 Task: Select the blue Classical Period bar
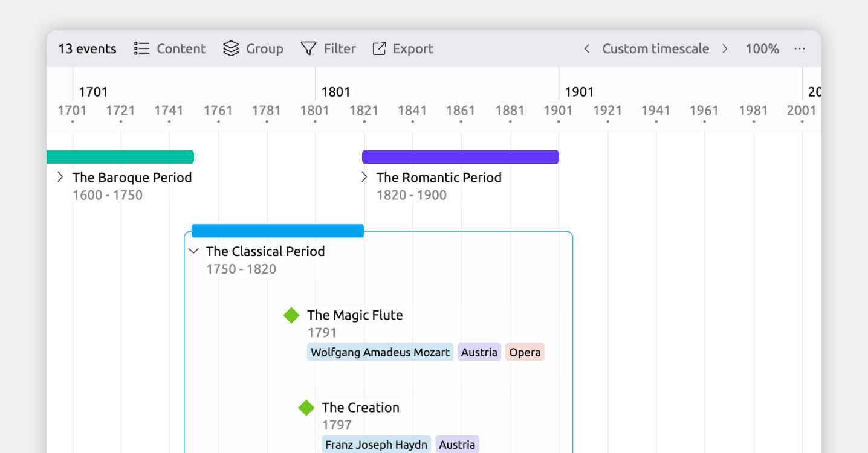pyautogui.click(x=278, y=231)
